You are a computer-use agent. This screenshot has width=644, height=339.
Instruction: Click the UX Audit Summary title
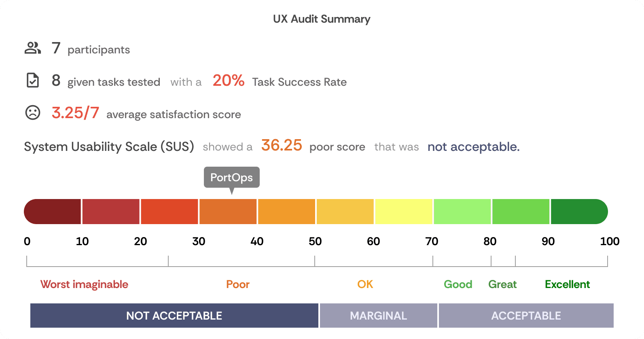(x=322, y=19)
